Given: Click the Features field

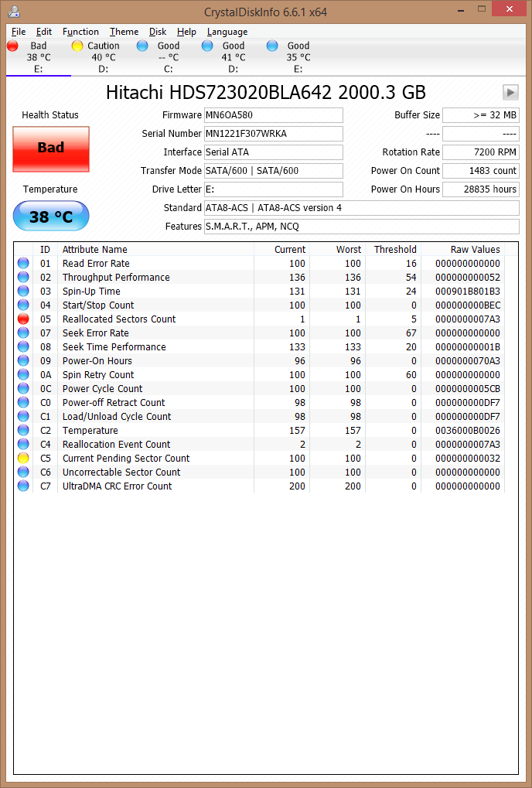Looking at the screenshot, I should click(361, 227).
